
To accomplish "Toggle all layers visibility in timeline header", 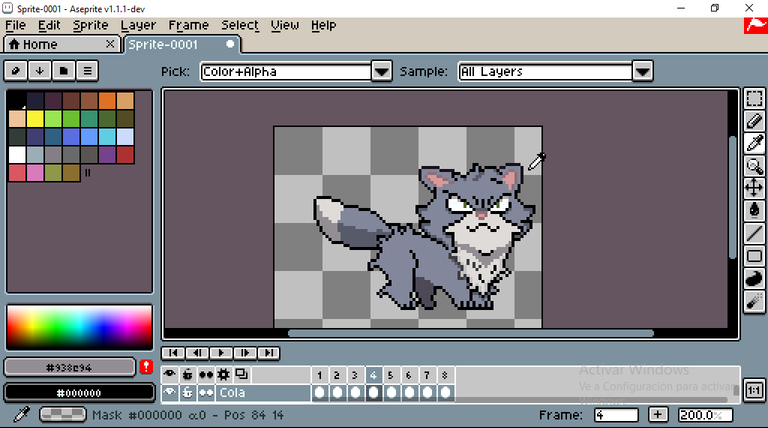I will 169,375.
